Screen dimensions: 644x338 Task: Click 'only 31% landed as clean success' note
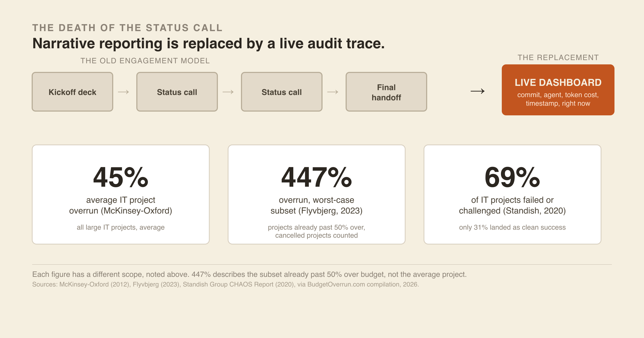pos(512,227)
